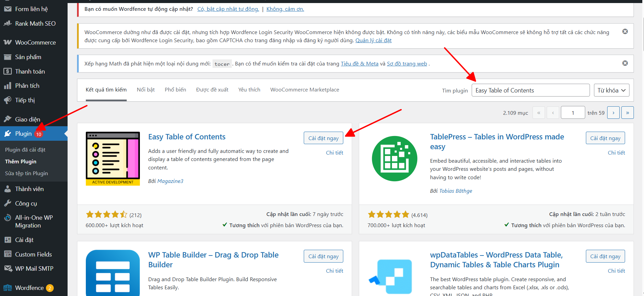Install the TablePress plugin now

(x=605, y=138)
